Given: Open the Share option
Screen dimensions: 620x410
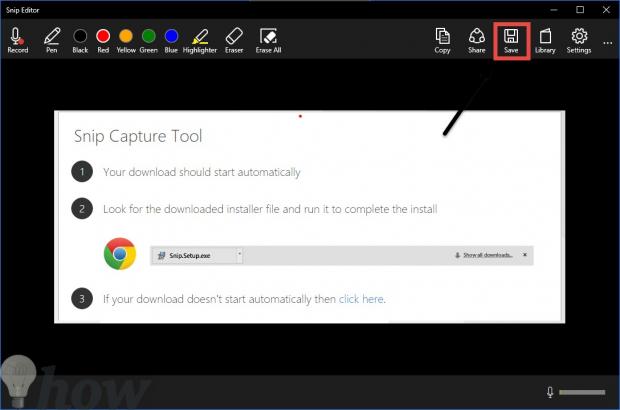Looking at the screenshot, I should [x=477, y=38].
